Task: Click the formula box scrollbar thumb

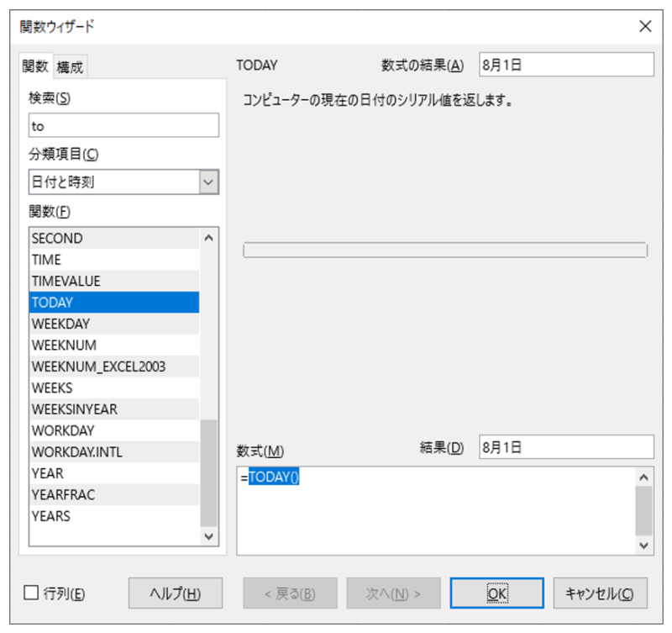Action: click(x=643, y=511)
